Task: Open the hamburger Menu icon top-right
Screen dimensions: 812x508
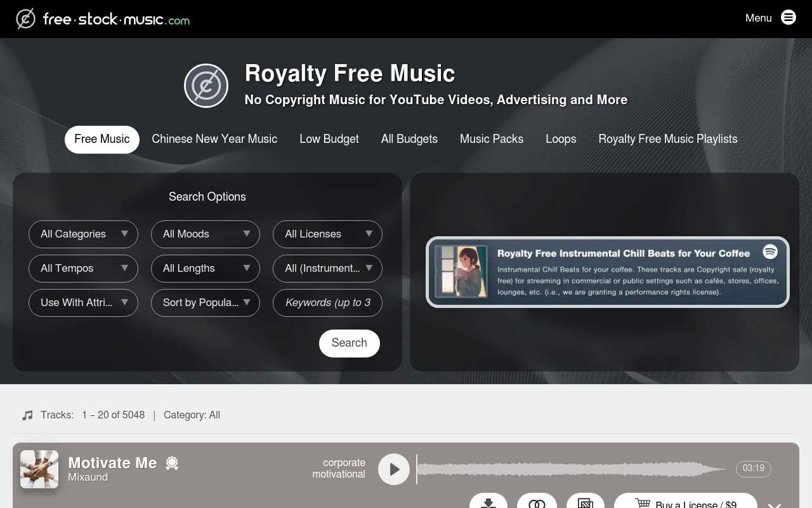Action: click(788, 17)
